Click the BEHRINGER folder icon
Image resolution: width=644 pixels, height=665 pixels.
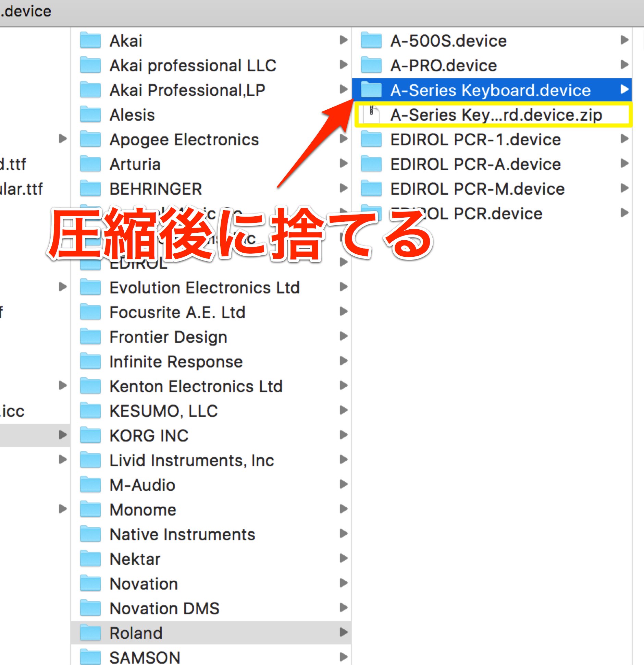click(90, 189)
